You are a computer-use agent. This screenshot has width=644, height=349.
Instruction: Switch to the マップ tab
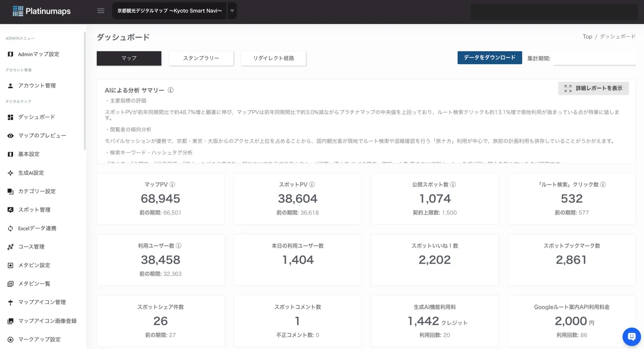[x=129, y=58]
